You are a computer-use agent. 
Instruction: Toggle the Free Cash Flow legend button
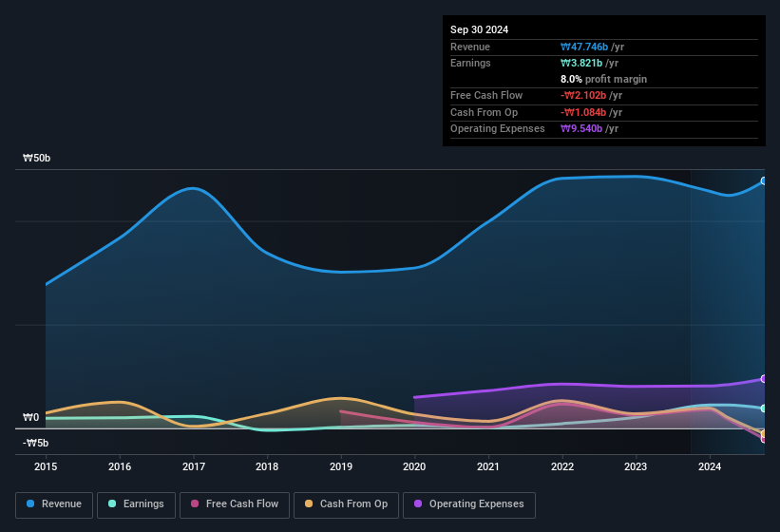pyautogui.click(x=235, y=505)
